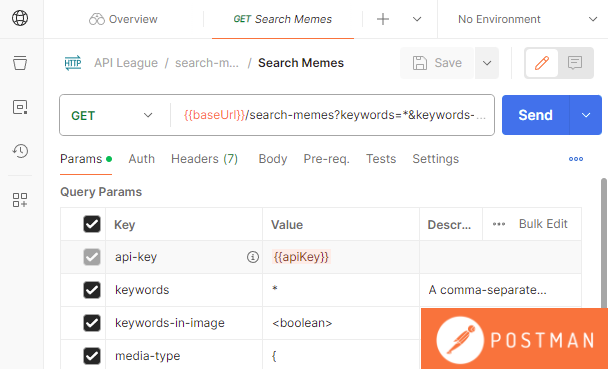This screenshot has width=608, height=369.
Task: Open the globe icon in the sidebar
Action: [x=20, y=18]
